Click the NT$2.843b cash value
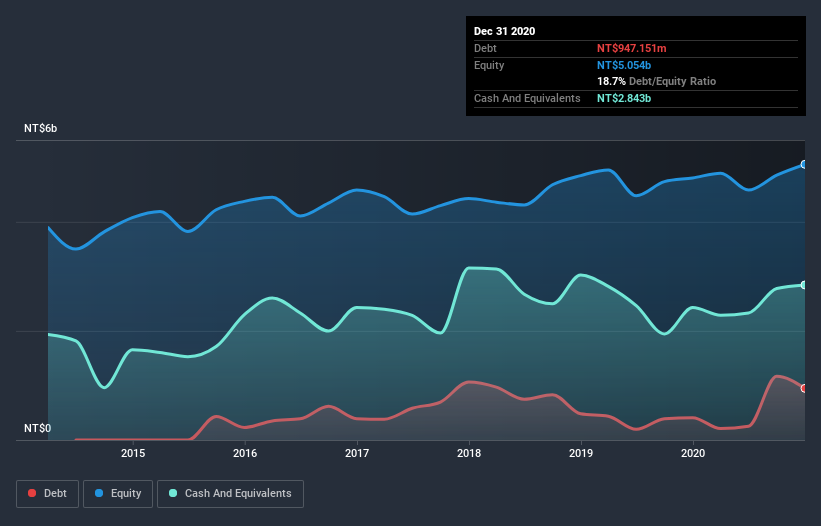The width and height of the screenshot is (821, 526). pyautogui.click(x=624, y=98)
